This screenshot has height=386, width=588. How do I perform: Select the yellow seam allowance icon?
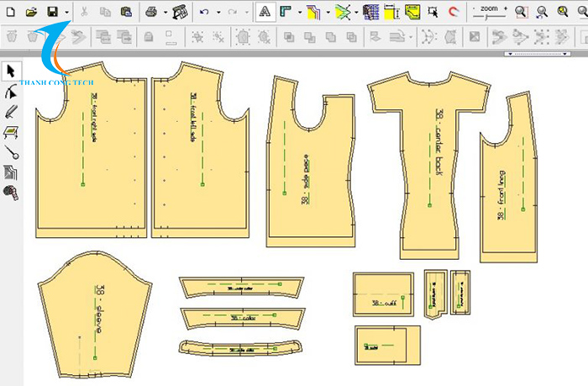313,12
